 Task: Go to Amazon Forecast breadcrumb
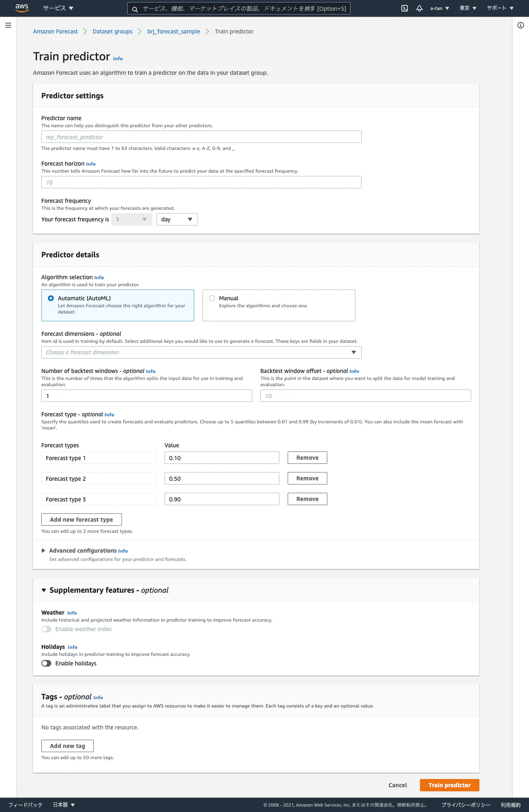tap(55, 31)
